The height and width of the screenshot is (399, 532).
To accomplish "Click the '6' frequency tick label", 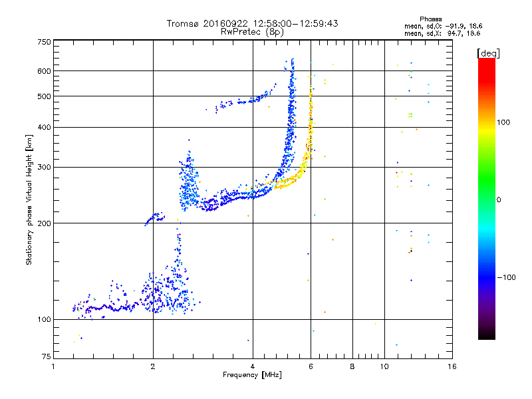I will click(311, 366).
